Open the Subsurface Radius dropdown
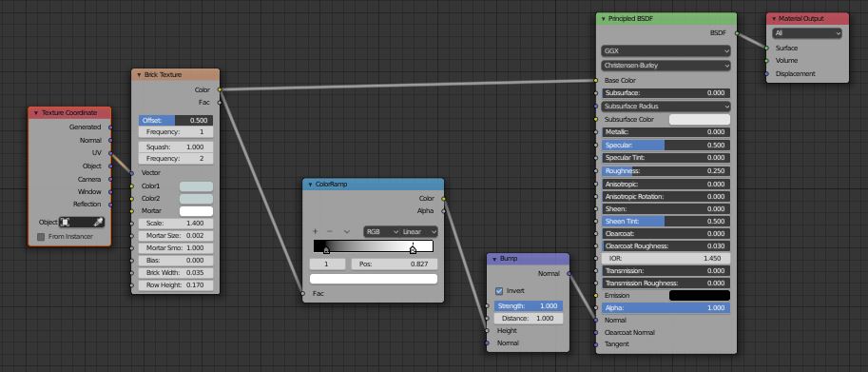Viewport: 868px width, 372px height. [665, 107]
